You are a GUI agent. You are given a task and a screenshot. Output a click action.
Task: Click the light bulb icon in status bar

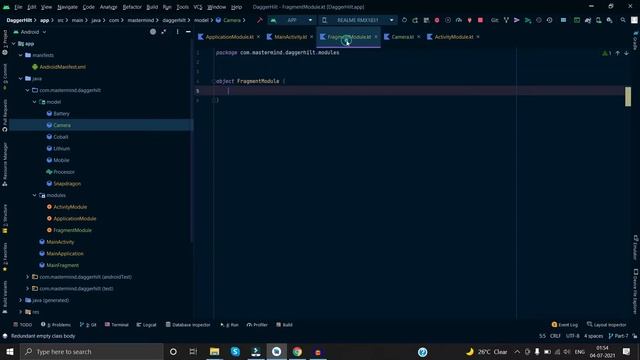pyautogui.click(x=5, y=336)
